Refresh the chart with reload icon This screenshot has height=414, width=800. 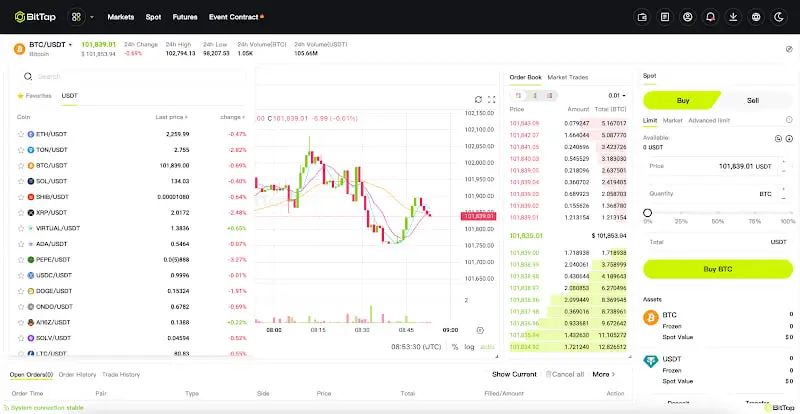478,99
